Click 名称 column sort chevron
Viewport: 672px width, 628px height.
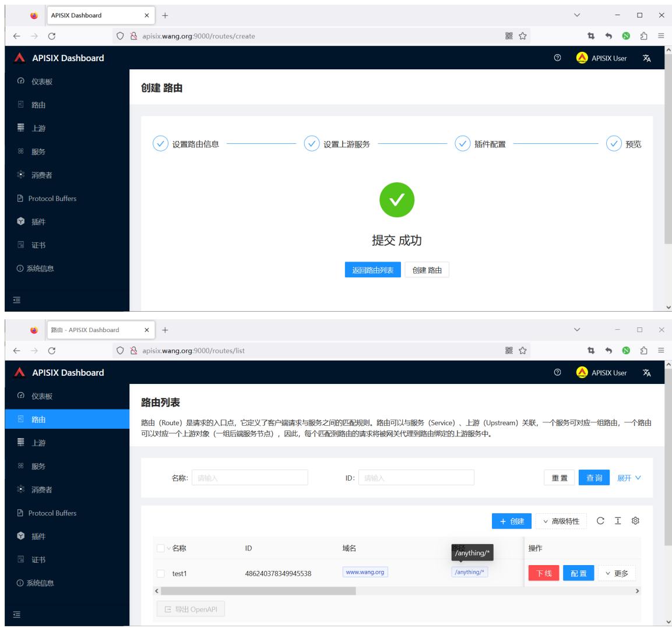click(x=169, y=548)
